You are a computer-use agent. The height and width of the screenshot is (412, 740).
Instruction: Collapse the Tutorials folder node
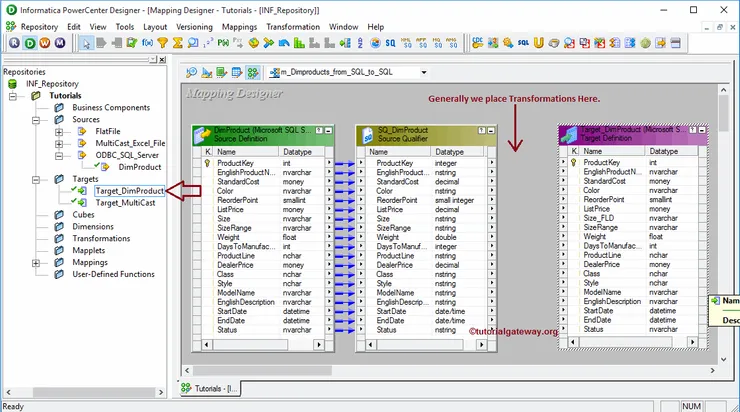tap(13, 96)
